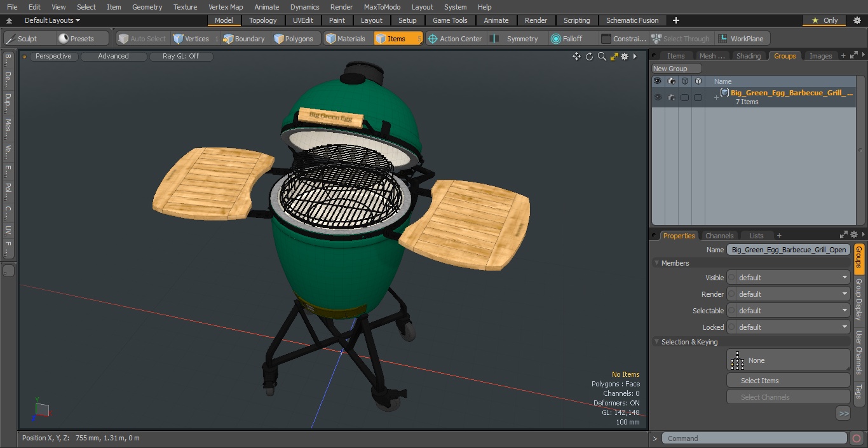
Task: Click the viewport pan (move) icon
Action: pyautogui.click(x=576, y=57)
